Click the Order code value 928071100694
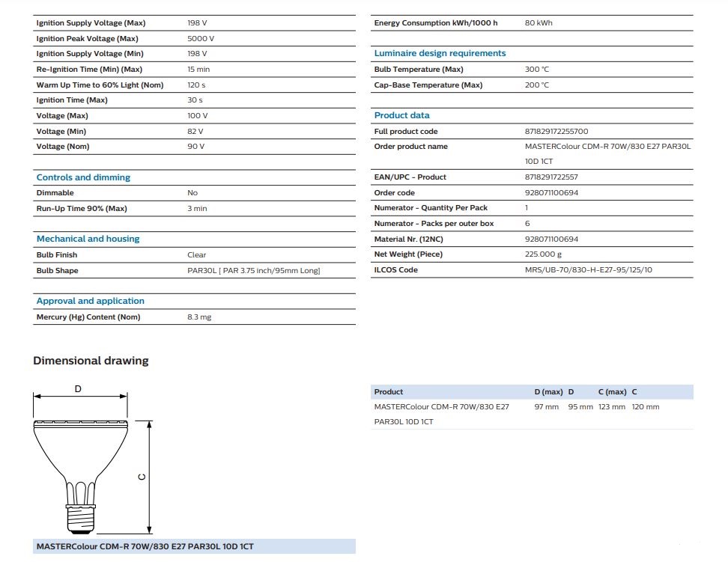Image resolution: width=728 pixels, height=562 pixels. pos(551,192)
